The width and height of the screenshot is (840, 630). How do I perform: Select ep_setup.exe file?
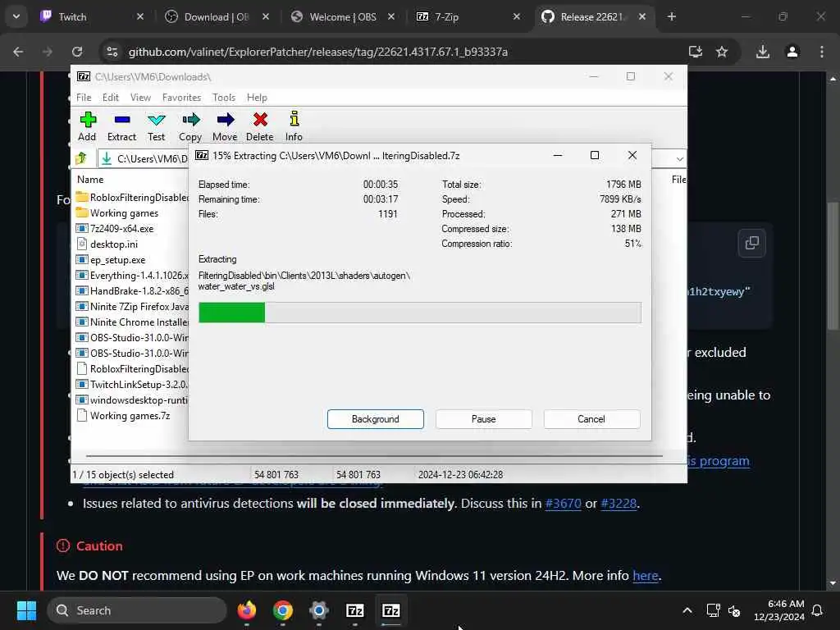pos(111,260)
